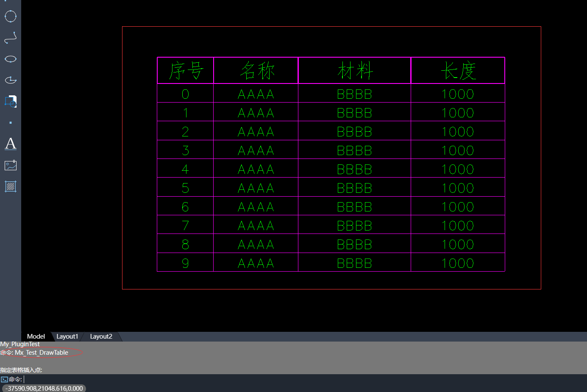Click the row number 9 cell
The height and width of the screenshot is (392, 587).
(x=186, y=263)
